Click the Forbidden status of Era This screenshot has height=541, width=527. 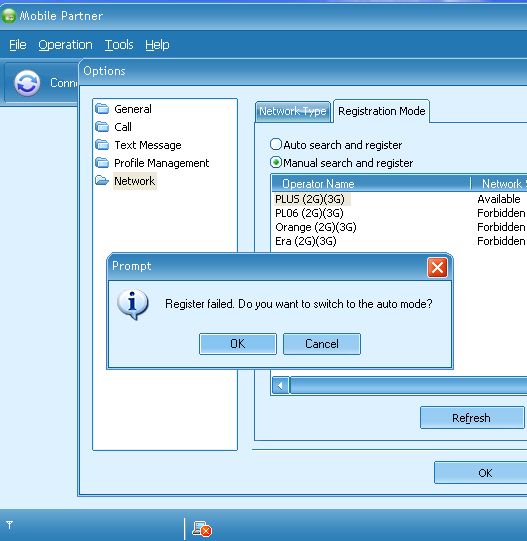501,241
